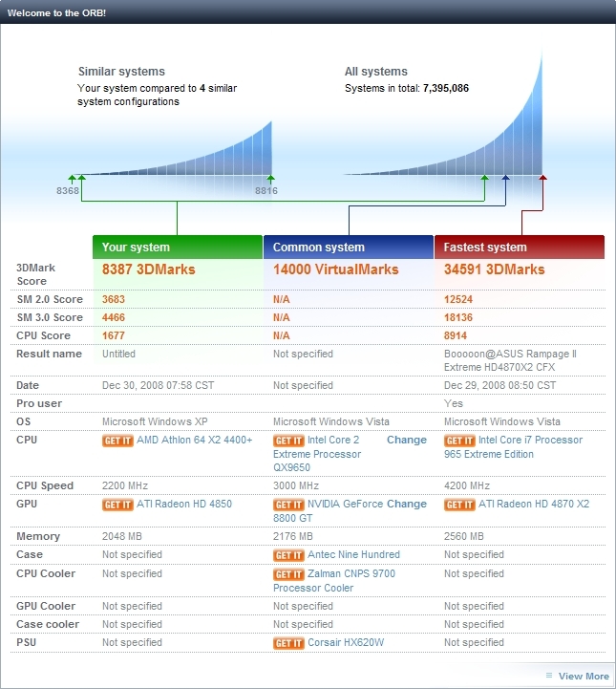
Task: Click GET IT badge next to ATI Radeon HD 4850
Action: point(117,505)
